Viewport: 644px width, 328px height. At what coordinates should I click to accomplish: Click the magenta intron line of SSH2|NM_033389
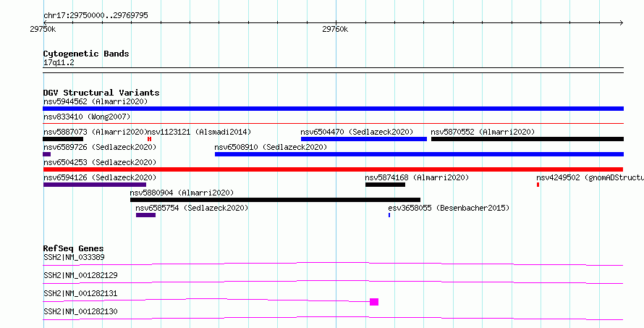pos(333,264)
